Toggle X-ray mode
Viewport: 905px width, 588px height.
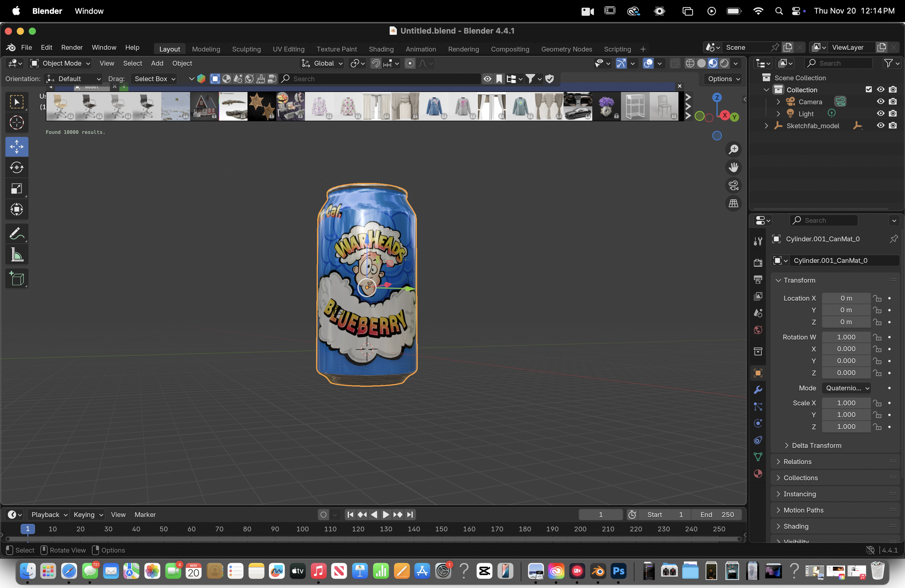click(674, 63)
